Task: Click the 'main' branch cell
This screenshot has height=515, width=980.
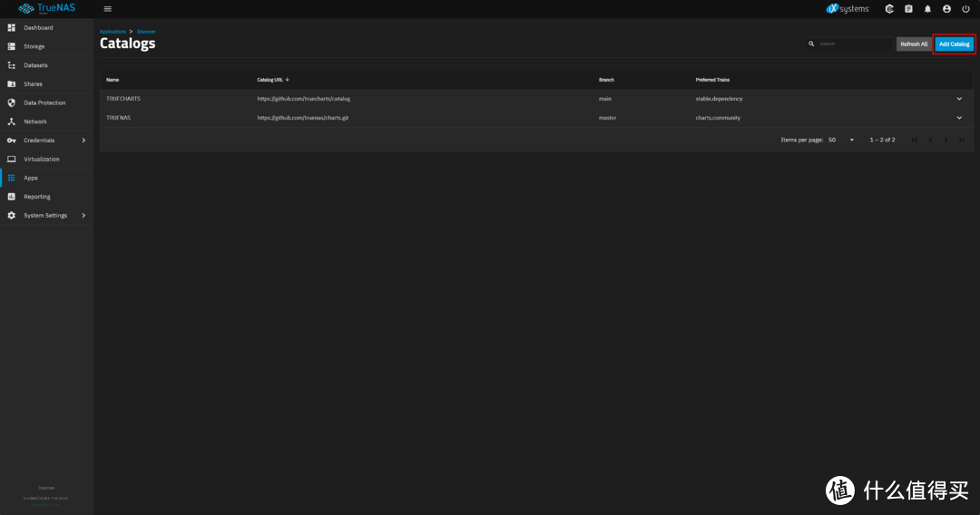Action: click(x=605, y=99)
